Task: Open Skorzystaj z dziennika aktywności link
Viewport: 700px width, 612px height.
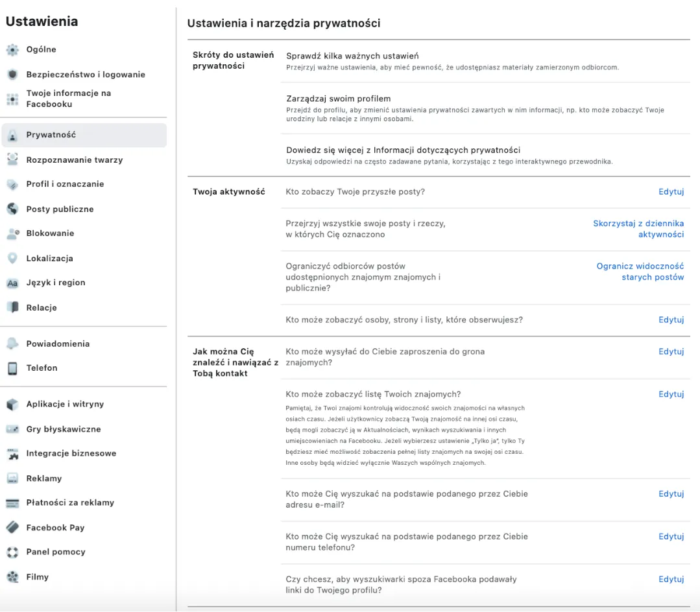Action: coord(638,229)
